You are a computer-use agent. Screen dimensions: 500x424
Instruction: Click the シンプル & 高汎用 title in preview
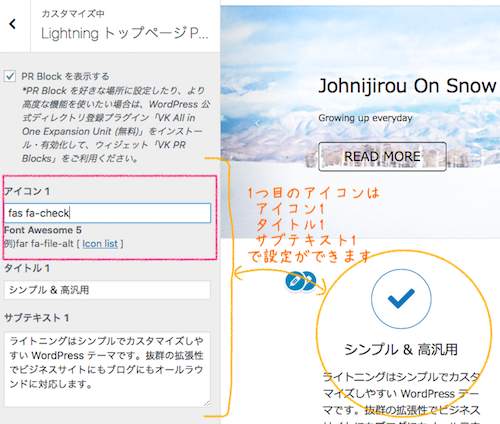[x=401, y=349]
